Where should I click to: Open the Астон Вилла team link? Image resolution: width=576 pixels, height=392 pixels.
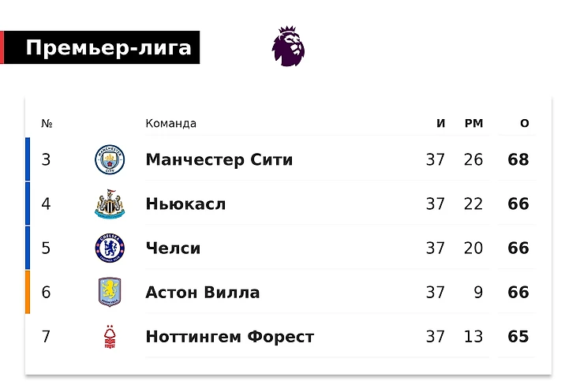click(x=203, y=293)
